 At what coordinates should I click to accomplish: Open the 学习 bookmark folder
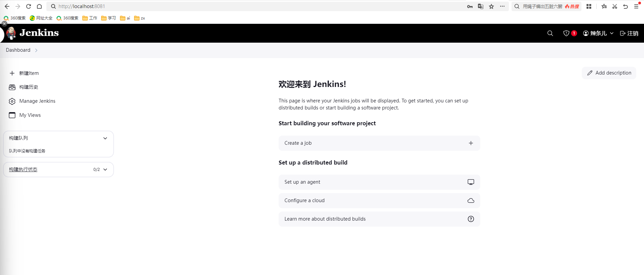(x=109, y=18)
